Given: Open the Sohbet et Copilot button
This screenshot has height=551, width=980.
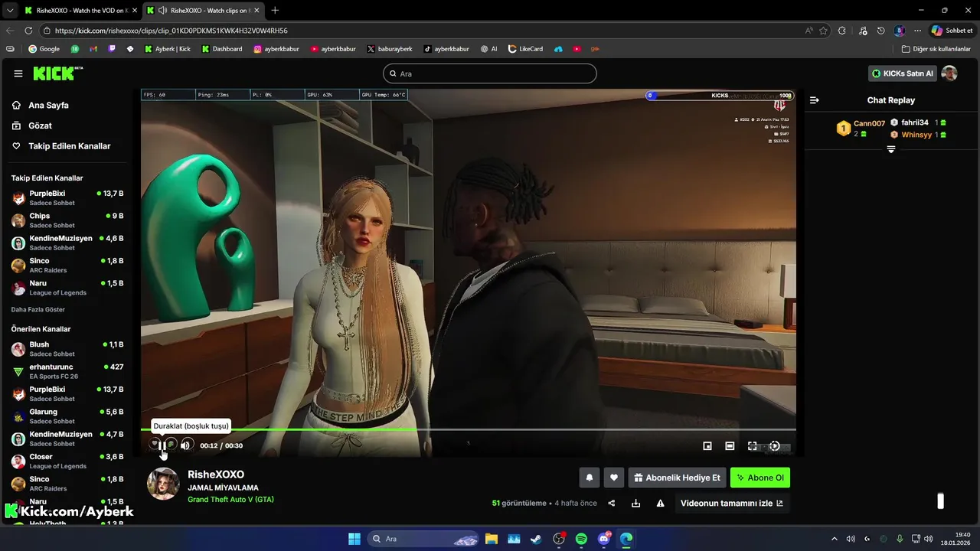Looking at the screenshot, I should 952,31.
